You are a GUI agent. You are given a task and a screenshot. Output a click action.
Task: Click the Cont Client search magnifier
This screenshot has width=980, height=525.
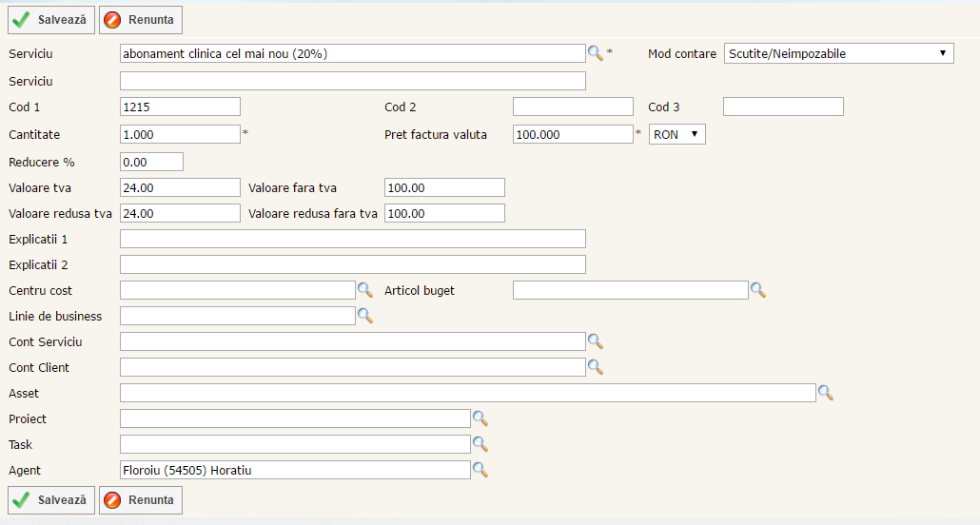[595, 367]
